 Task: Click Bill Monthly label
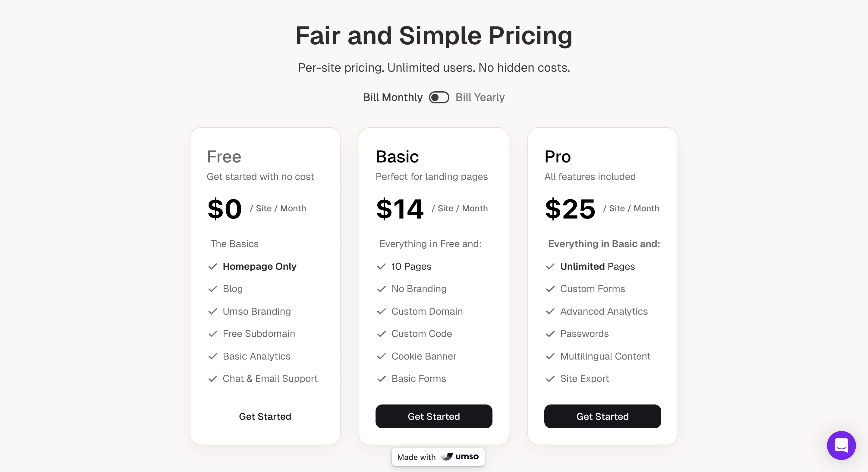click(x=393, y=97)
